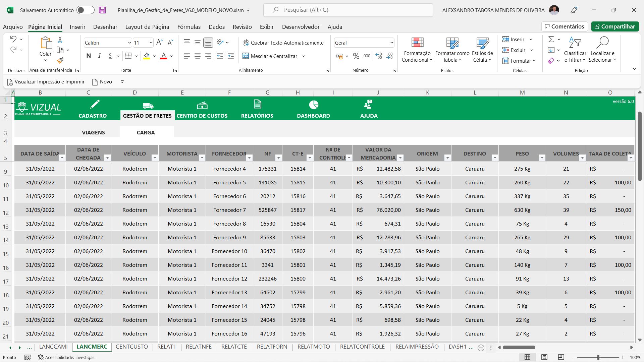The height and width of the screenshot is (362, 644).
Task: Open Formatação Condicional options
Action: (x=417, y=50)
